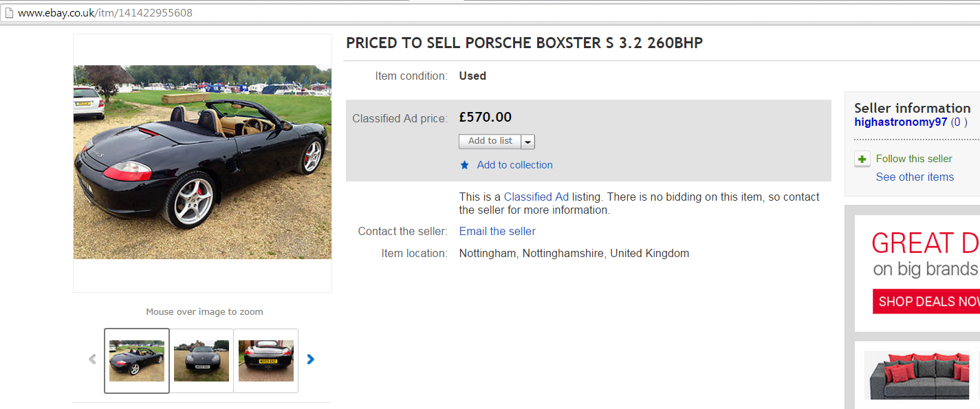The height and width of the screenshot is (409, 980).
Task: Open See other items link
Action: (915, 177)
